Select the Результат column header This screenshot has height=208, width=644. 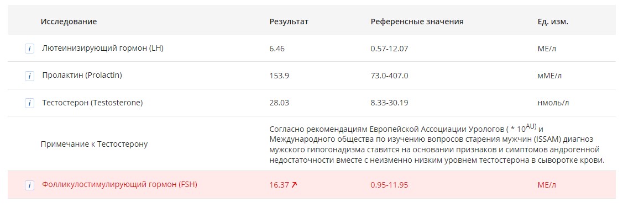pyautogui.click(x=289, y=22)
